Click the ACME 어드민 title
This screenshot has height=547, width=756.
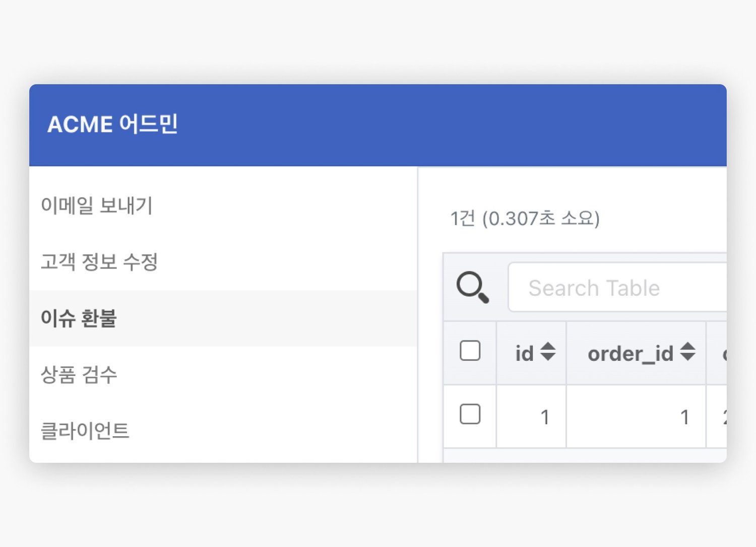(112, 124)
